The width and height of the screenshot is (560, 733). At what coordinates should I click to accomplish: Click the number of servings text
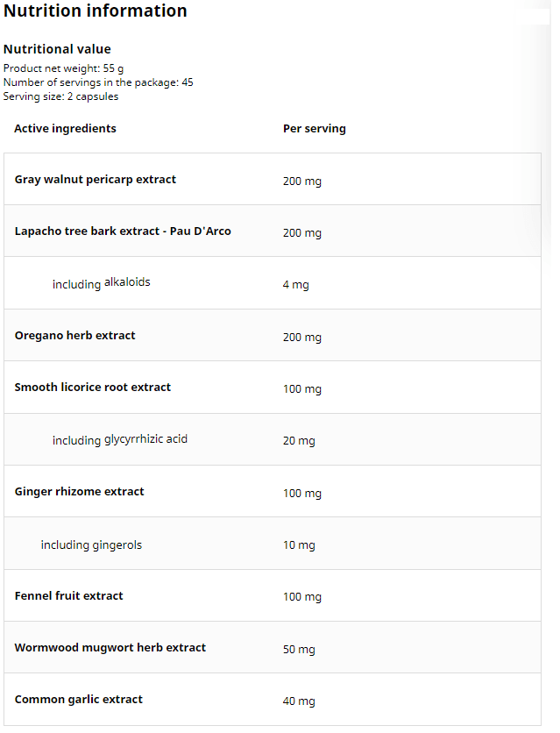coord(98,82)
